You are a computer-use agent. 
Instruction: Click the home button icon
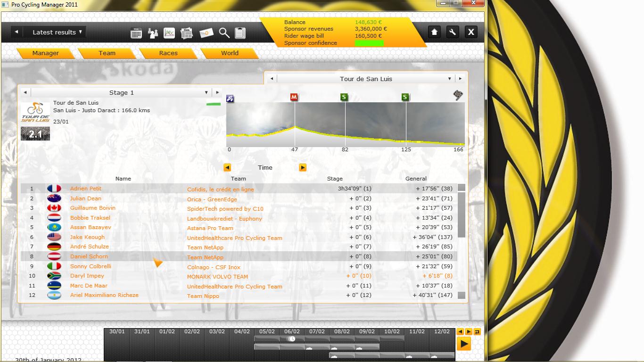434,32
